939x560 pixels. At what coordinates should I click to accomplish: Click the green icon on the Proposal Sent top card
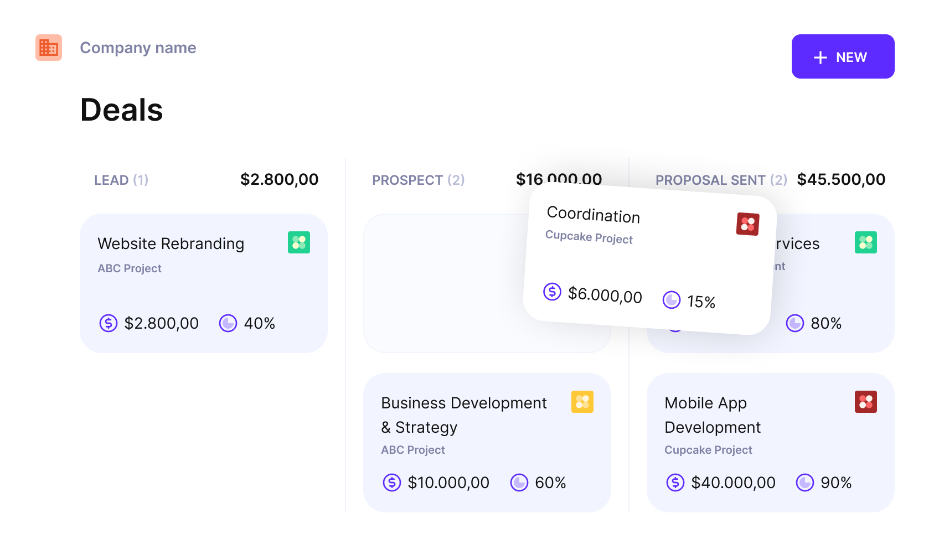pyautogui.click(x=866, y=242)
